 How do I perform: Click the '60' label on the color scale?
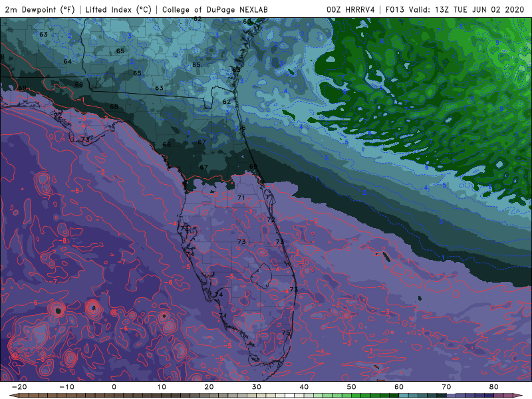399,387
